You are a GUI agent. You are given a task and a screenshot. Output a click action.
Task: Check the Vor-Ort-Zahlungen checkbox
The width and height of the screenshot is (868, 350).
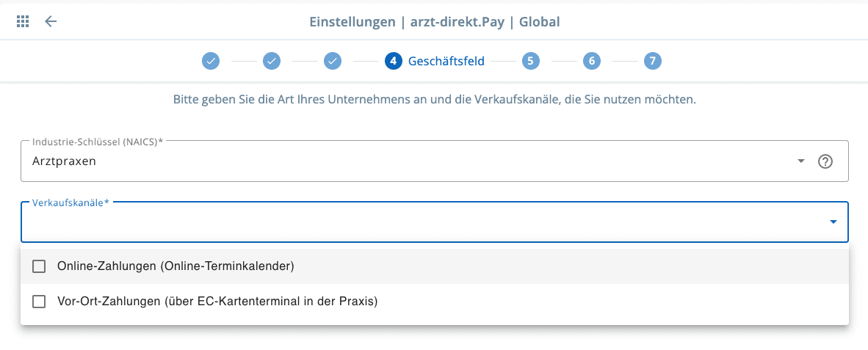coord(39,302)
